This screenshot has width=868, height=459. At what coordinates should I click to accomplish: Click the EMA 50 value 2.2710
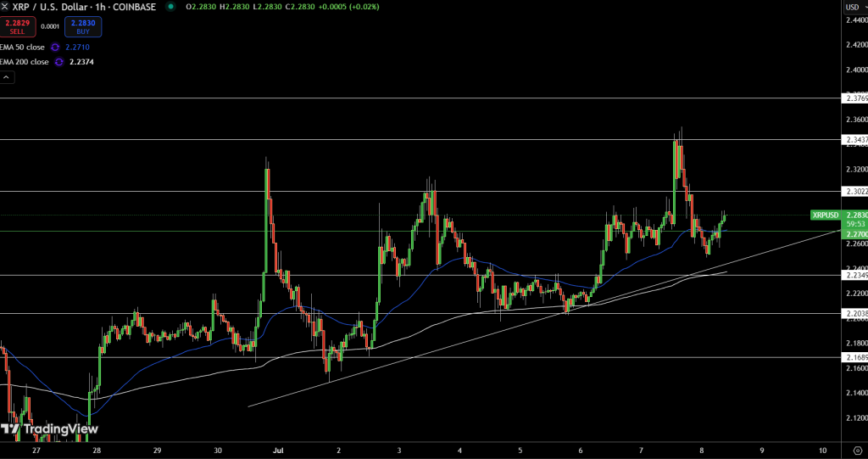tap(77, 48)
